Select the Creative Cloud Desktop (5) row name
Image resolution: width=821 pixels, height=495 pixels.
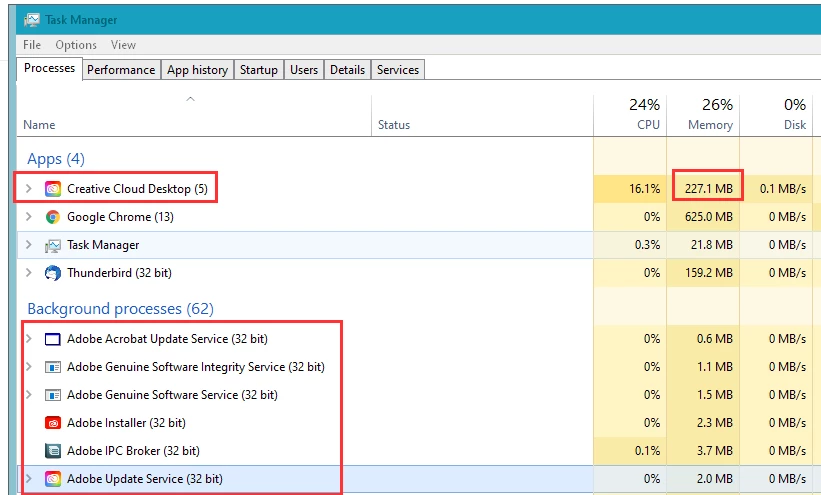pyautogui.click(x=137, y=189)
